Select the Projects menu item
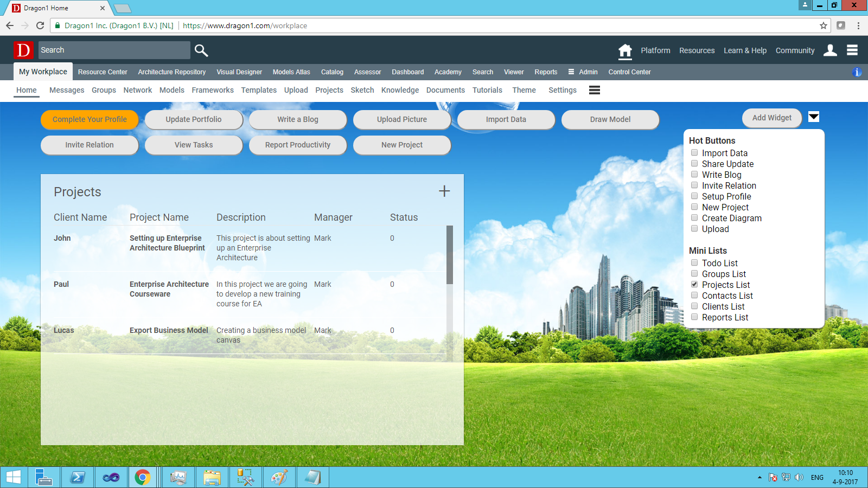 click(x=329, y=90)
